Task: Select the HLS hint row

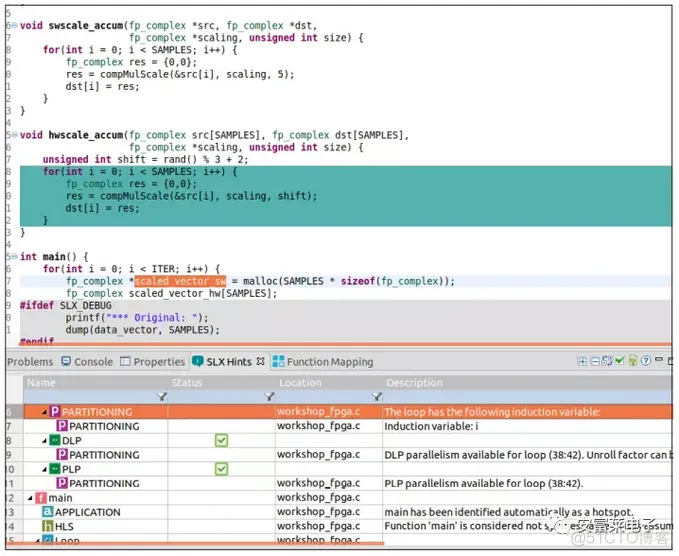Action: [x=347, y=526]
